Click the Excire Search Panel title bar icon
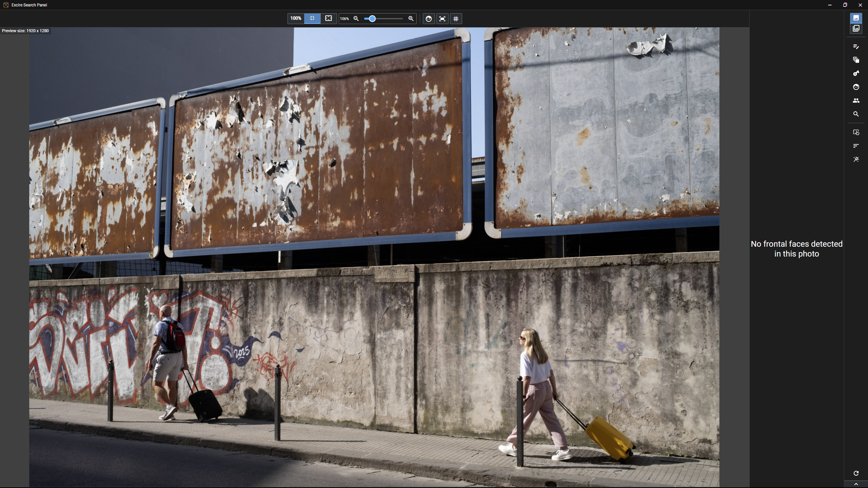This screenshot has width=868, height=488. click(5, 5)
